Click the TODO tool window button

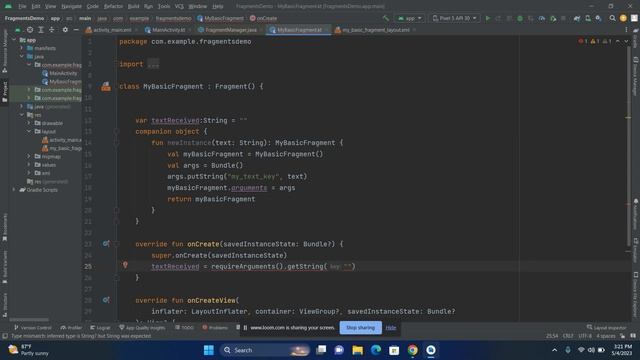(x=184, y=327)
